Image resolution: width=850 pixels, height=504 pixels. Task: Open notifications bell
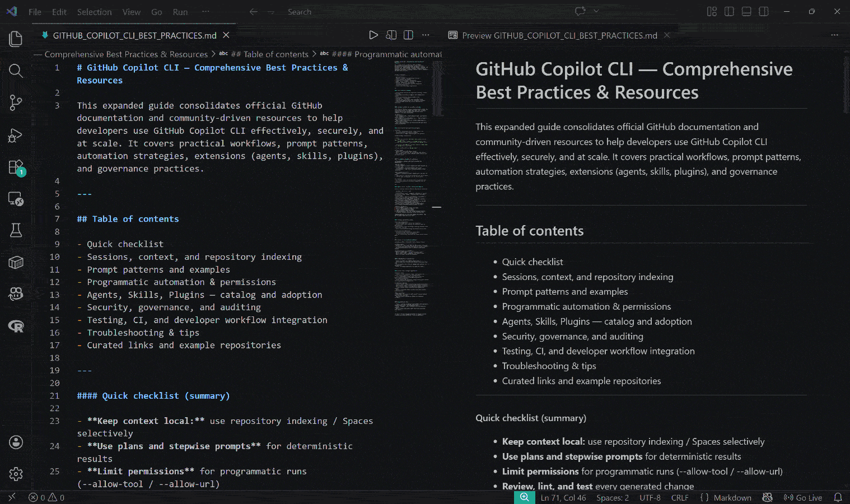(x=838, y=497)
